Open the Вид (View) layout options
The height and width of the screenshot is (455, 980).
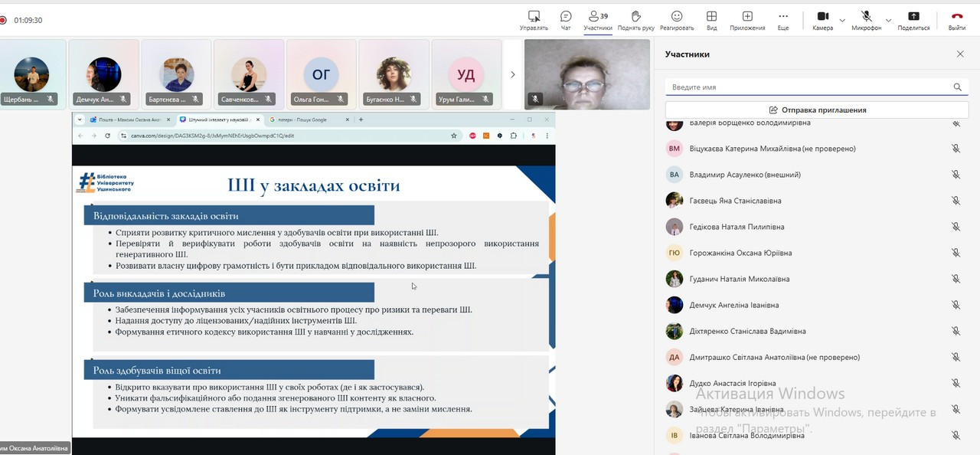711,20
